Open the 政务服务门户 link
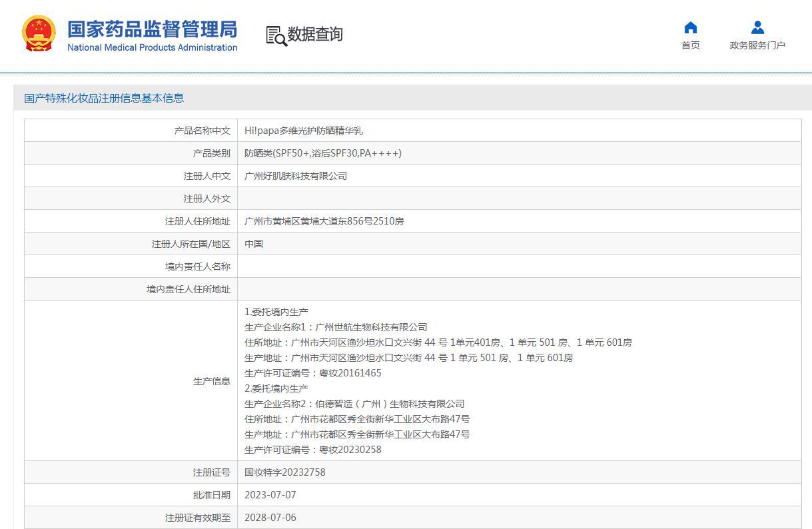This screenshot has width=812, height=529. coord(757,45)
